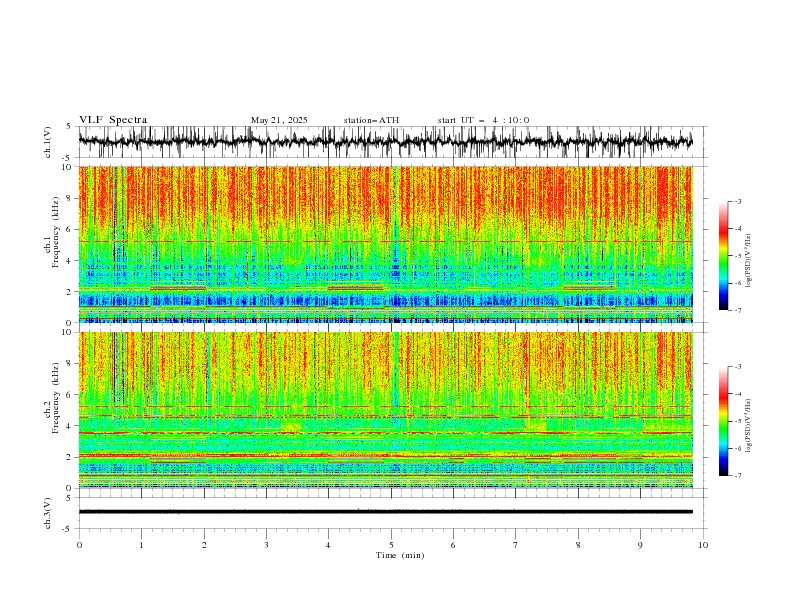Click the ch.2 PSD color bar
This screenshot has height=612, width=792.
(x=723, y=421)
